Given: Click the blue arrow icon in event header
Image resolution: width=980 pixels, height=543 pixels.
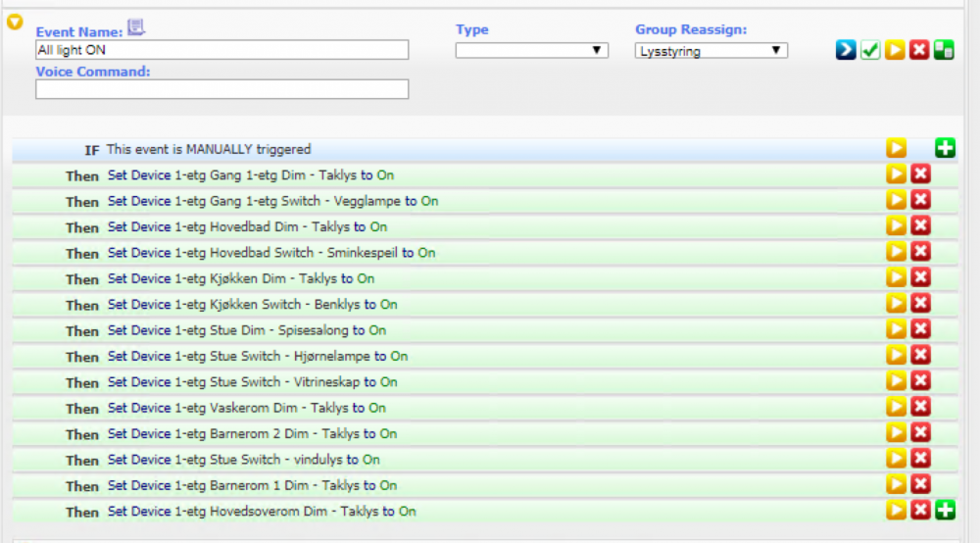Looking at the screenshot, I should coord(846,50).
